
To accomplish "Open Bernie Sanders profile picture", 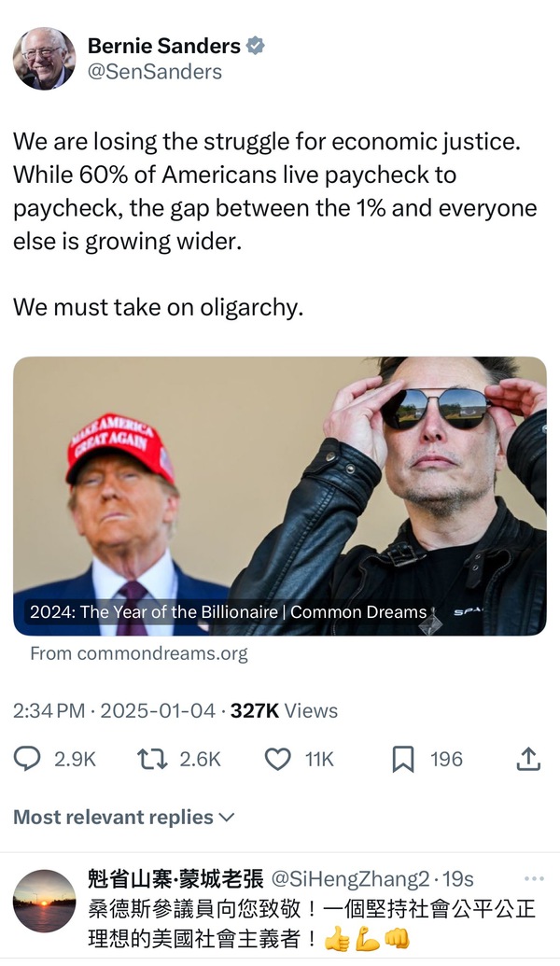I will [x=44, y=58].
